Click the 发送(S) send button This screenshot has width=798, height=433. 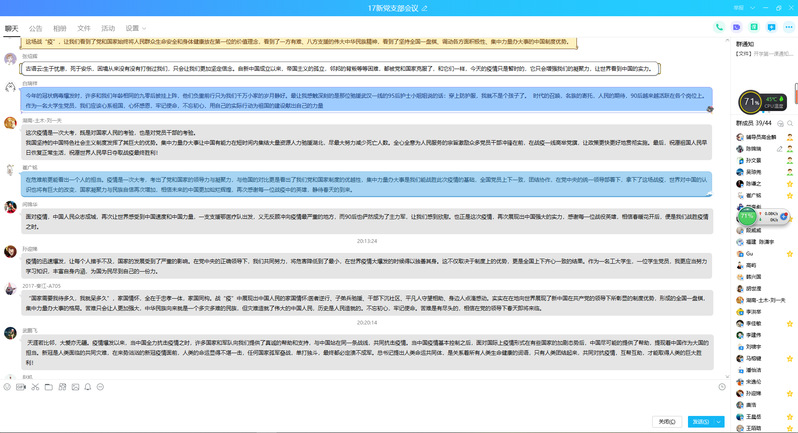[699, 421]
